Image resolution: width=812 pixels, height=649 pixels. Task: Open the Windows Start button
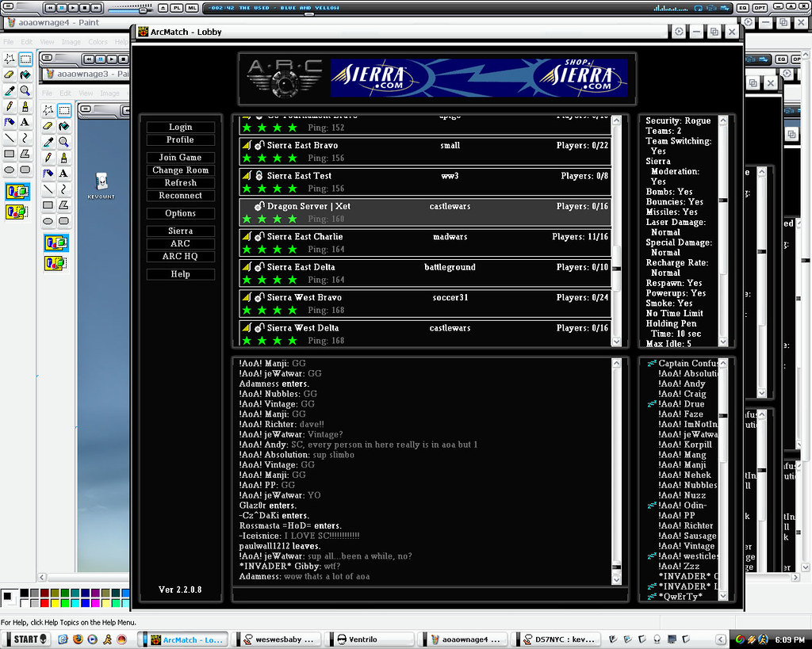click(25, 639)
